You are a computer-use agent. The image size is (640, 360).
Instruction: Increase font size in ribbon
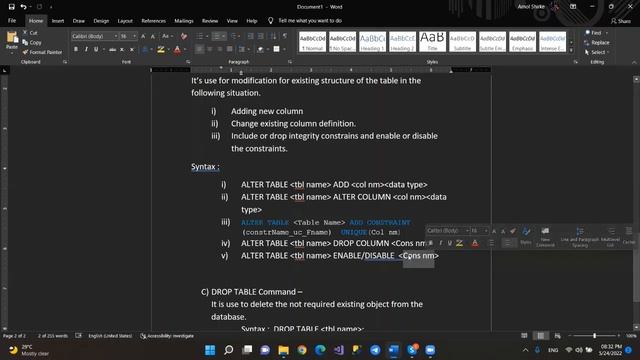pyautogui.click(x=143, y=36)
